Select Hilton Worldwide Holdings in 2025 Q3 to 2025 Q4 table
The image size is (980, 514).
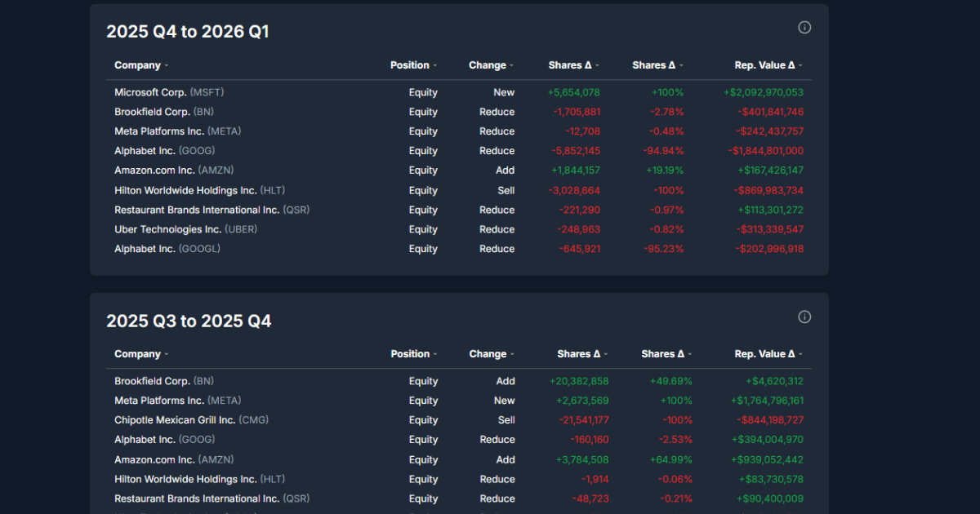(459, 479)
